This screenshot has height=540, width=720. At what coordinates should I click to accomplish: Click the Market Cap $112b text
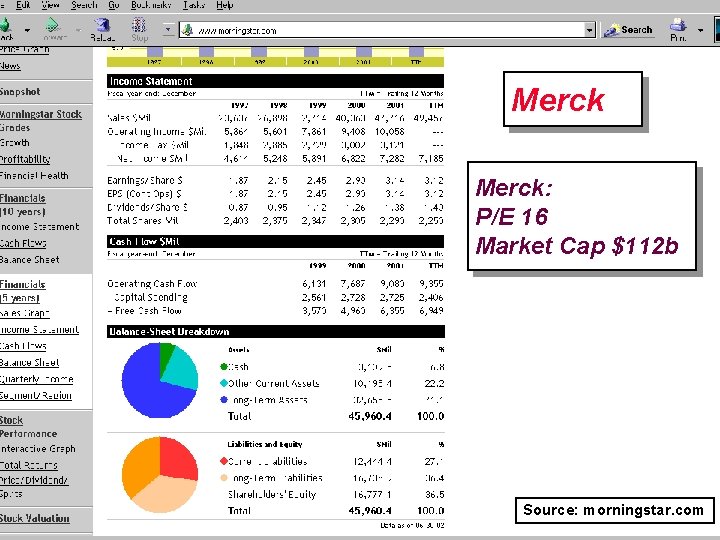click(x=577, y=246)
